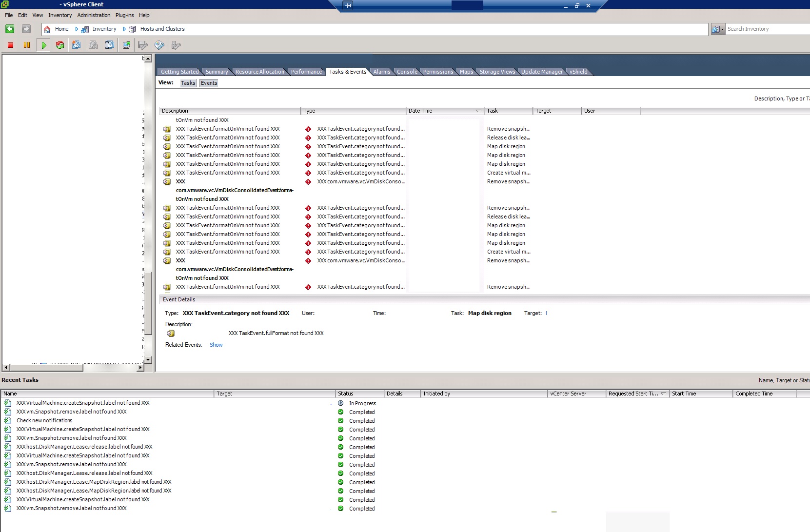Sort recent tasks by Initiated by column

[484, 394]
